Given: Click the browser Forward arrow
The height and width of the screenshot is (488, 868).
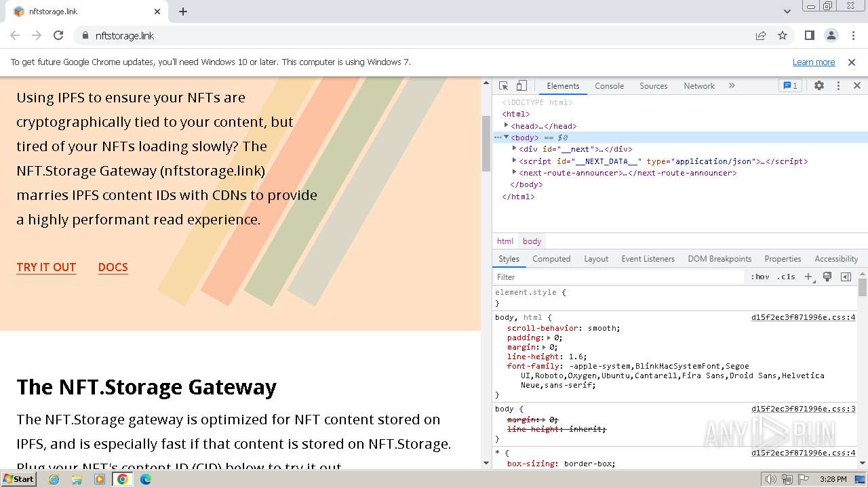Looking at the screenshot, I should click(37, 35).
